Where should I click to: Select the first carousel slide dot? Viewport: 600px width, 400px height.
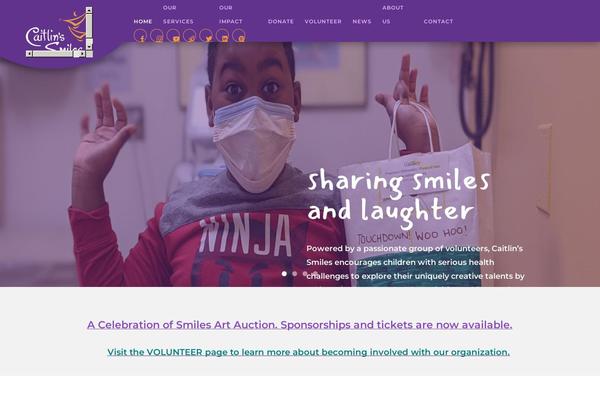coord(284,274)
